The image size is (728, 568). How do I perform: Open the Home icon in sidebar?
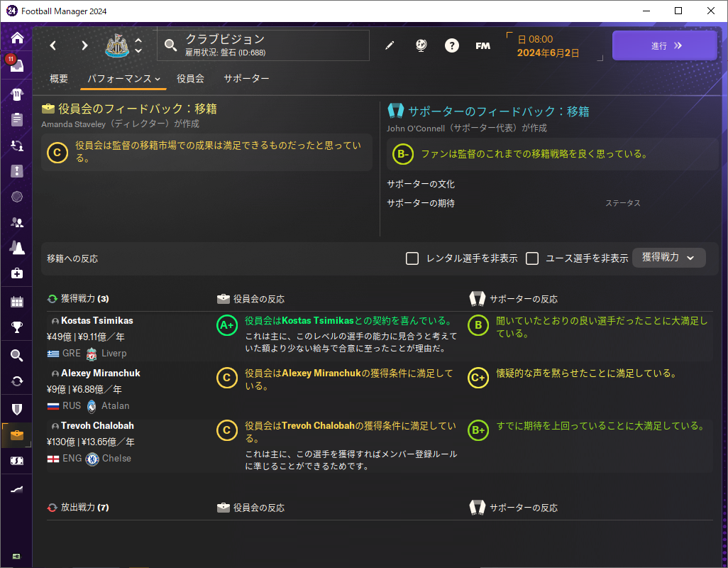point(17,38)
